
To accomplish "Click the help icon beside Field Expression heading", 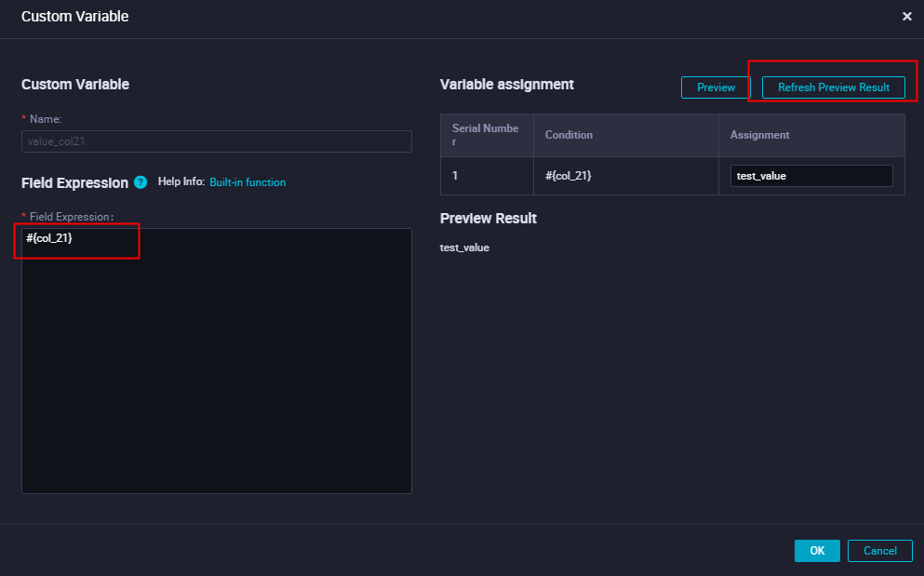I will (x=140, y=182).
